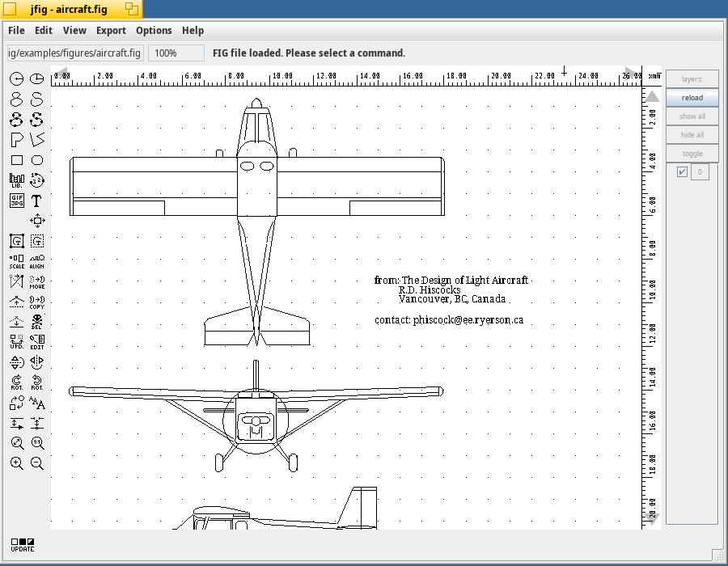Image resolution: width=728 pixels, height=566 pixels.
Task: Select the polyline zigzag tool
Action: pyautogui.click(x=37, y=140)
